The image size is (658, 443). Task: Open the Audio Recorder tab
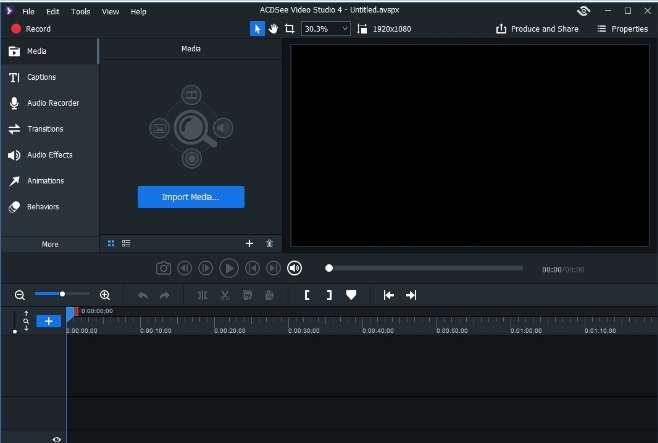point(50,103)
